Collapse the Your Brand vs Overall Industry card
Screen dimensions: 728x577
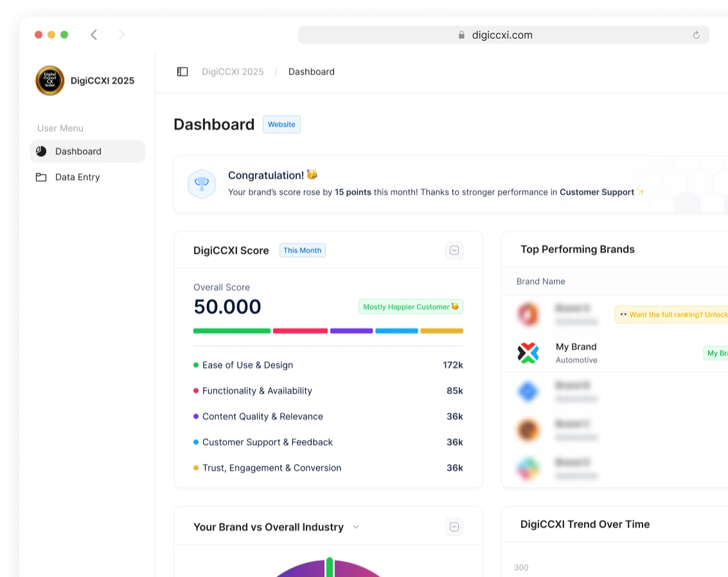[x=454, y=526]
